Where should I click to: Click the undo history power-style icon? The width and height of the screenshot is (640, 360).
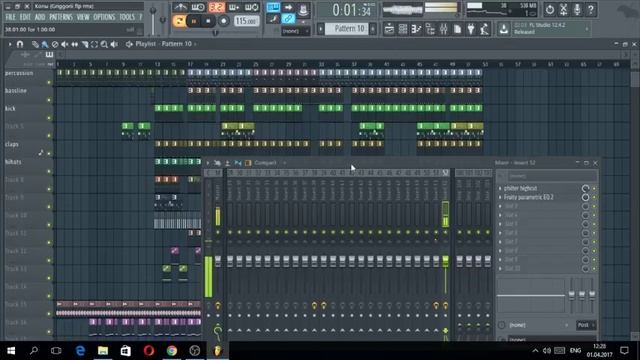(x=550, y=9)
